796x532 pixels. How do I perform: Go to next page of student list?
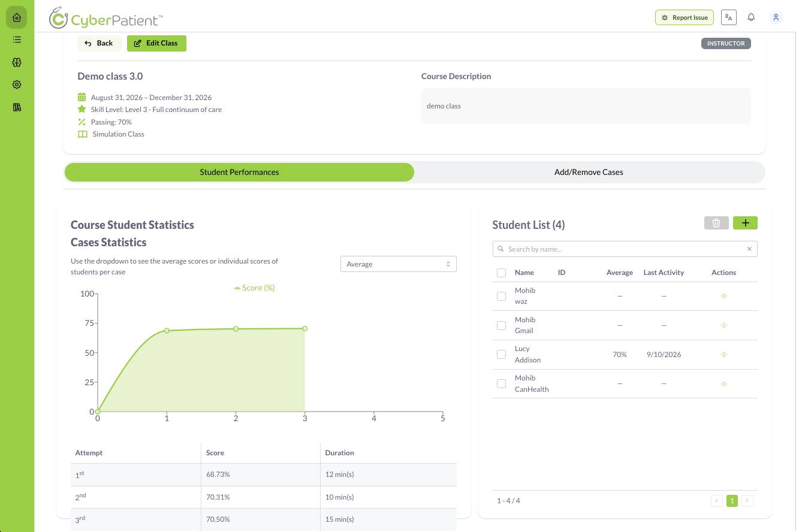(x=747, y=501)
